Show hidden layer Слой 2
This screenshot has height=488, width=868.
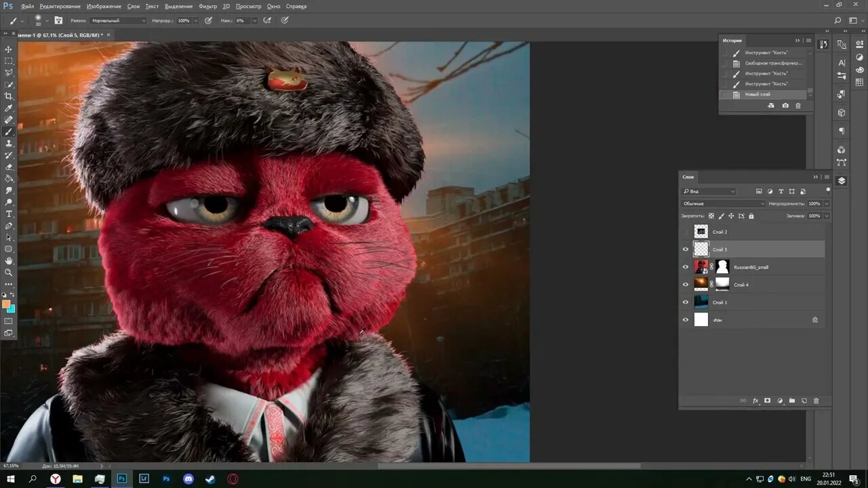686,232
